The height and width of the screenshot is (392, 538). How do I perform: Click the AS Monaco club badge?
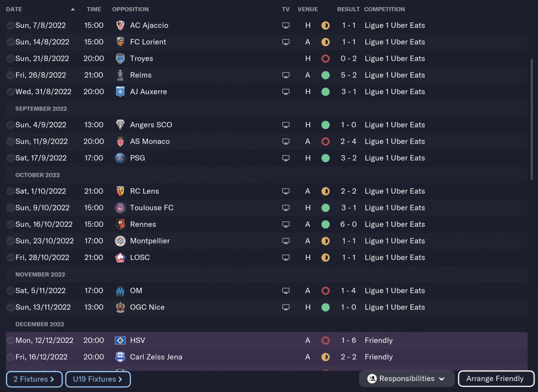coord(120,142)
